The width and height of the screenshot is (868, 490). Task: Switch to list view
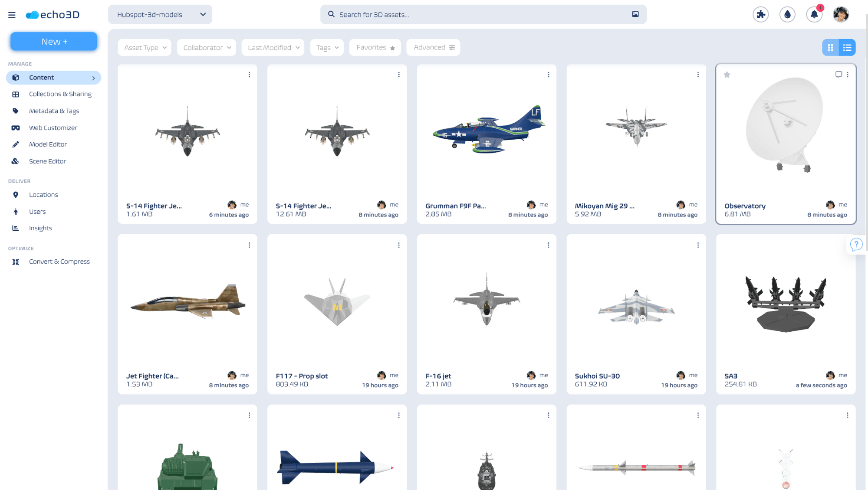click(847, 48)
